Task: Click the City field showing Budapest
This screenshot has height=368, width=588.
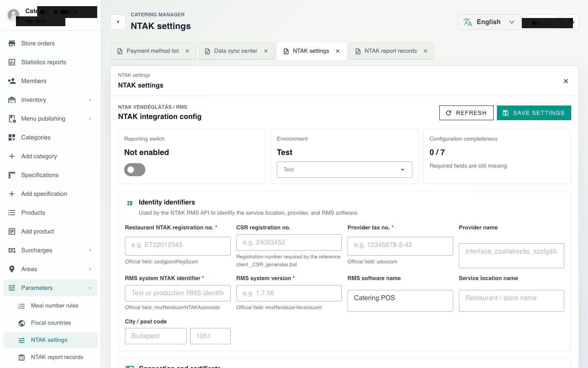Action: (x=156, y=336)
